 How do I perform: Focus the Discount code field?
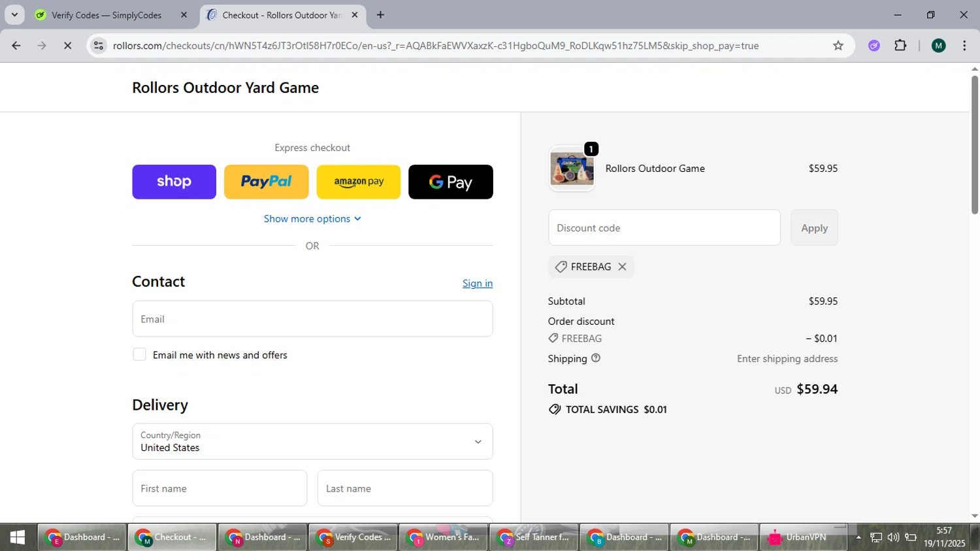(664, 227)
